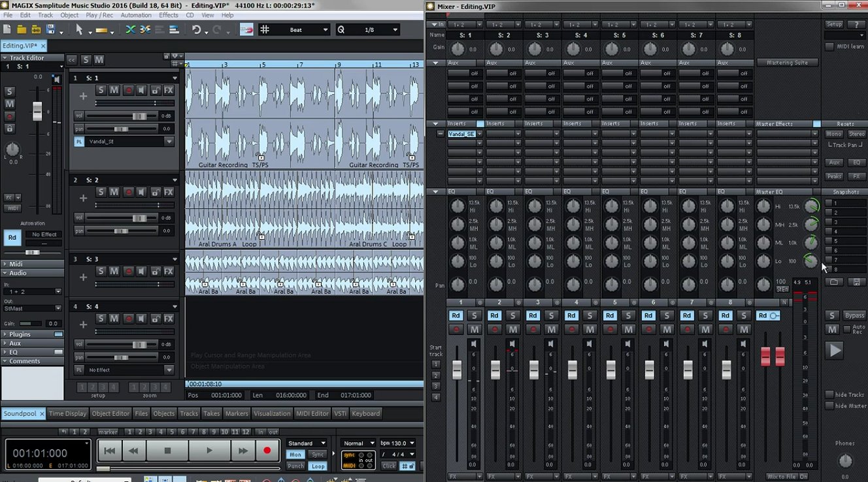Mute track 2 in the arranger
This screenshot has height=482, width=868.
tap(114, 192)
